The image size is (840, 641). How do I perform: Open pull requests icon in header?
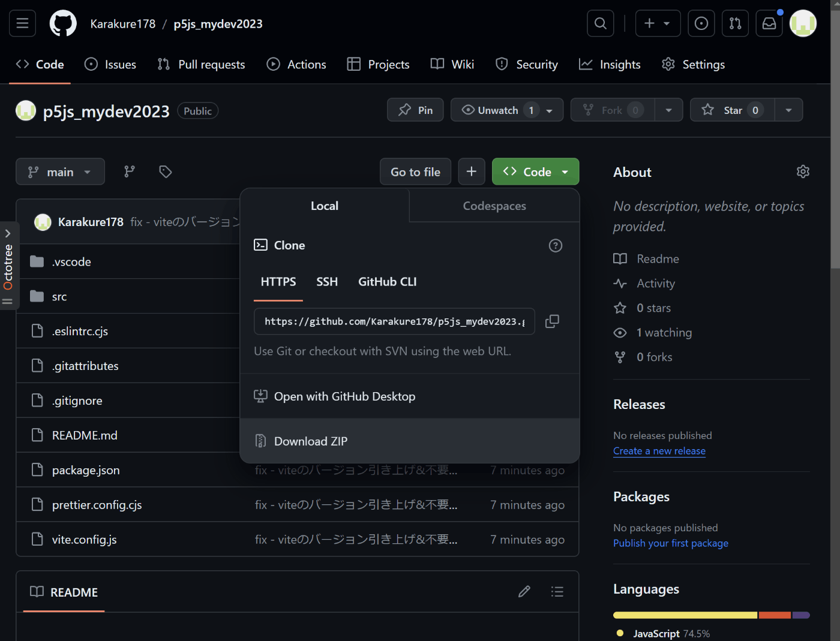click(735, 23)
